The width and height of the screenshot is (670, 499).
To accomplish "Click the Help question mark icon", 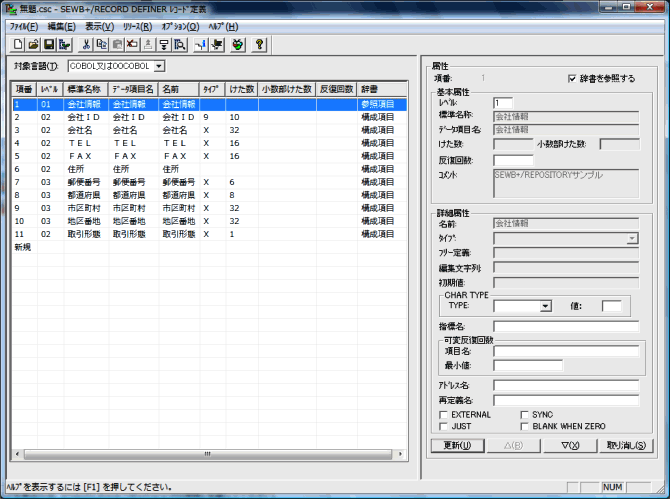I will [x=260, y=44].
